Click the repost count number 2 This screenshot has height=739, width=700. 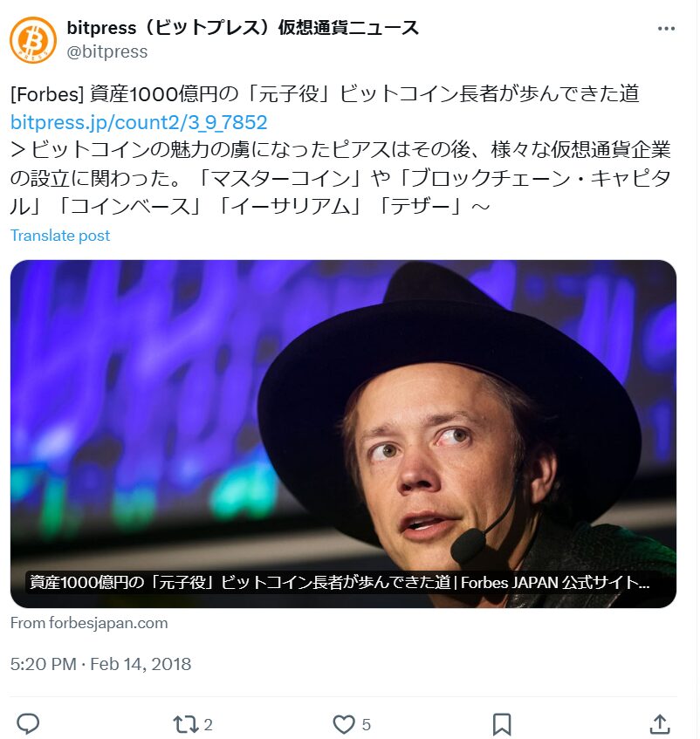coord(209,724)
